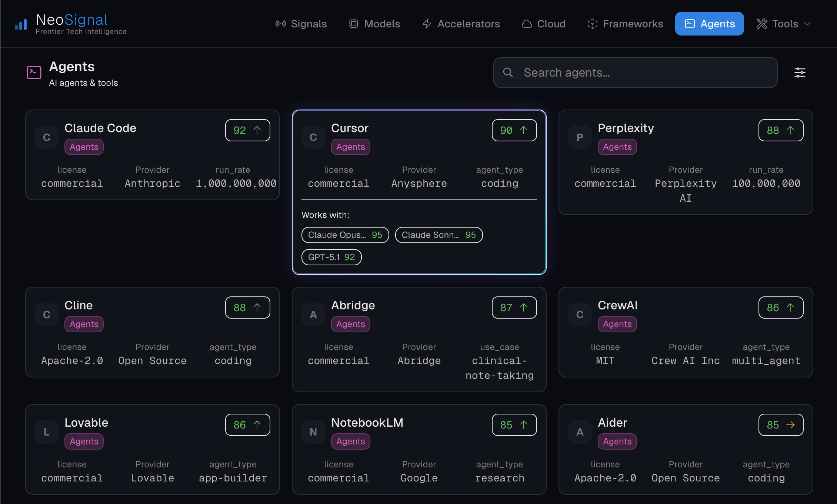The height and width of the screenshot is (504, 837).
Task: Expand the Tools dropdown menu
Action: point(783,24)
